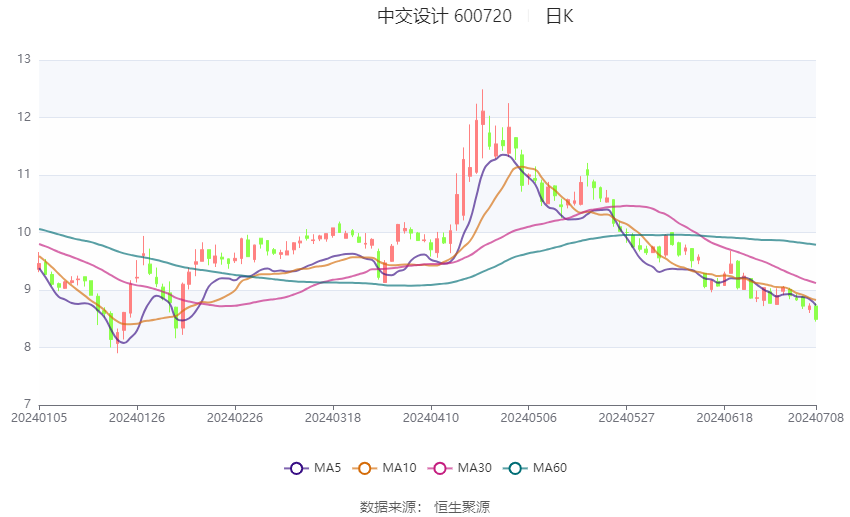The width and height of the screenshot is (850, 517).
Task: Click the 日K label in title
Action: click(x=559, y=16)
